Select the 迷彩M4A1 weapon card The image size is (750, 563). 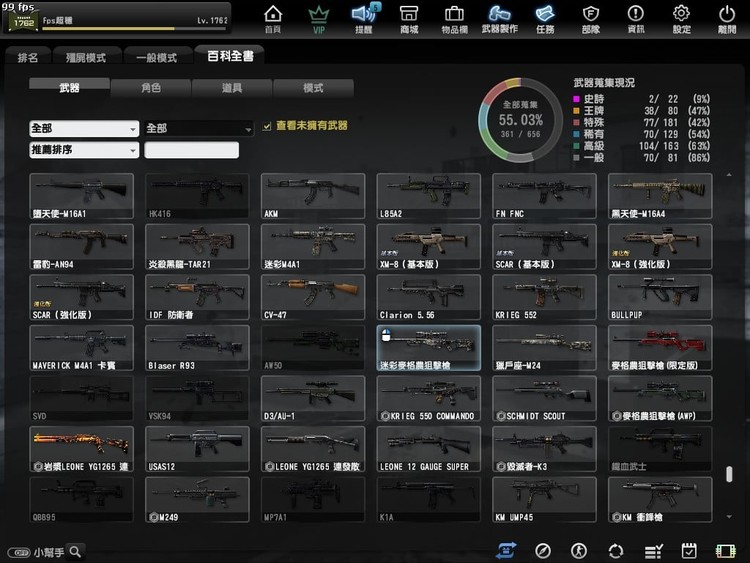(x=313, y=247)
